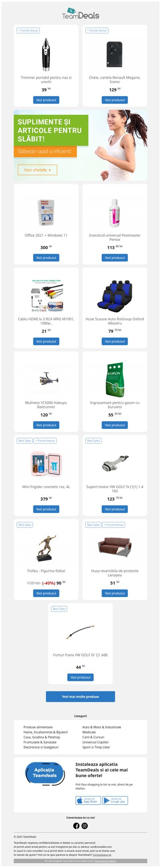Tap the App Store download badge
This screenshot has height=868, width=161.
(x=88, y=801)
